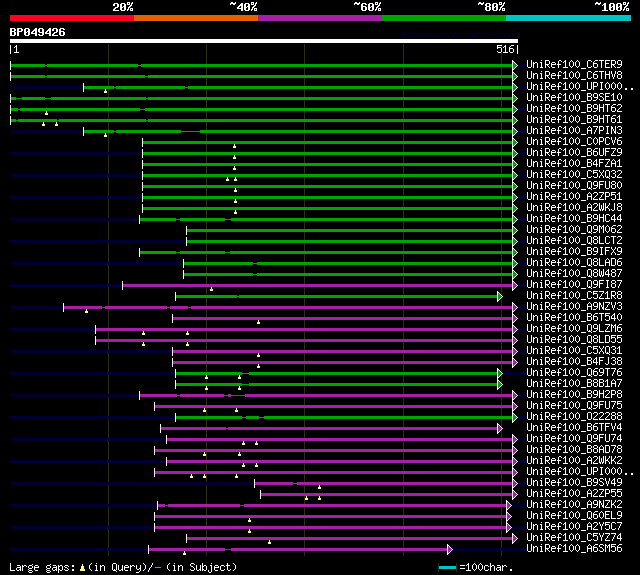Select the UniRef100_A2WKK2 label
Screen dimensions: 640x575
574,461
